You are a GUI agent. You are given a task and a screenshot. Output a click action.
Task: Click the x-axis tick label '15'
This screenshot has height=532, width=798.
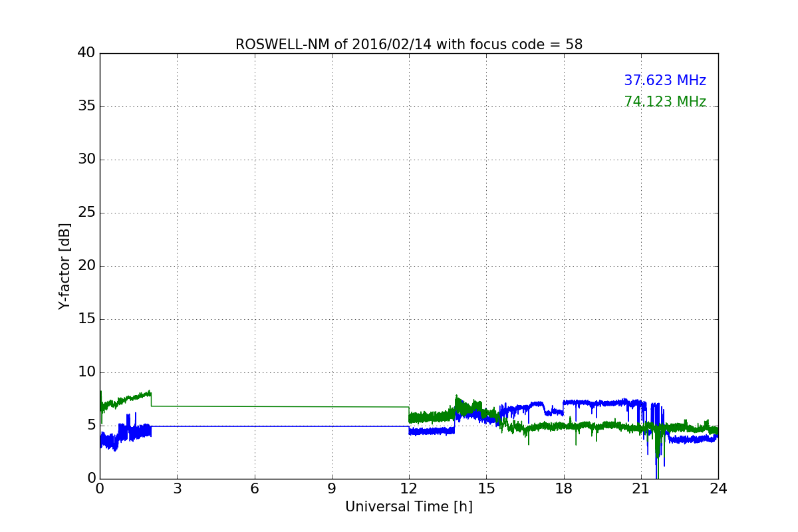point(486,489)
